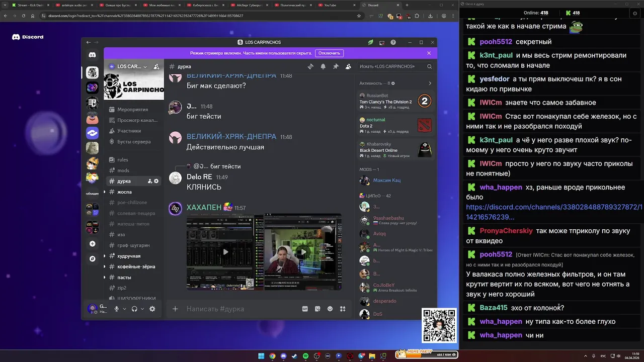
Task: Attach a file with the plus icon
Action: click(175, 309)
